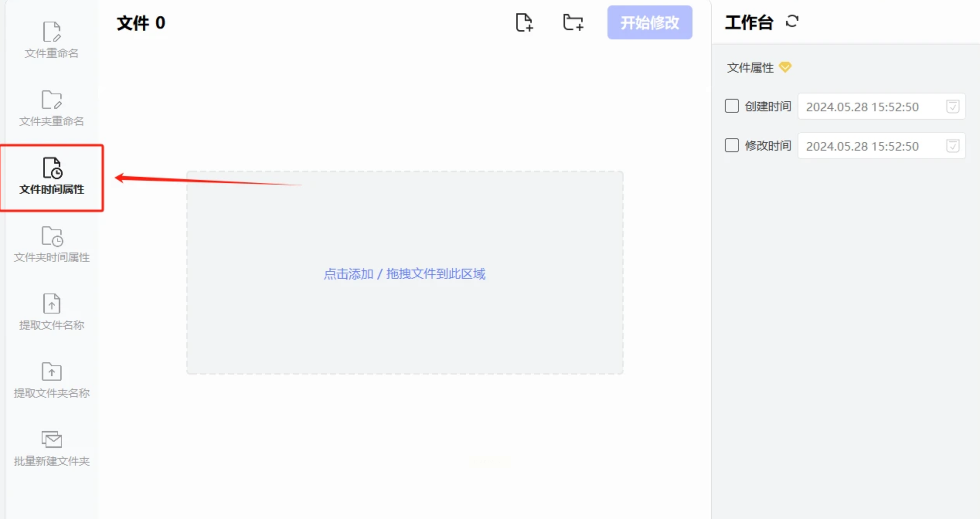
Task: Enable the 创建时间 checkbox
Action: [x=732, y=106]
